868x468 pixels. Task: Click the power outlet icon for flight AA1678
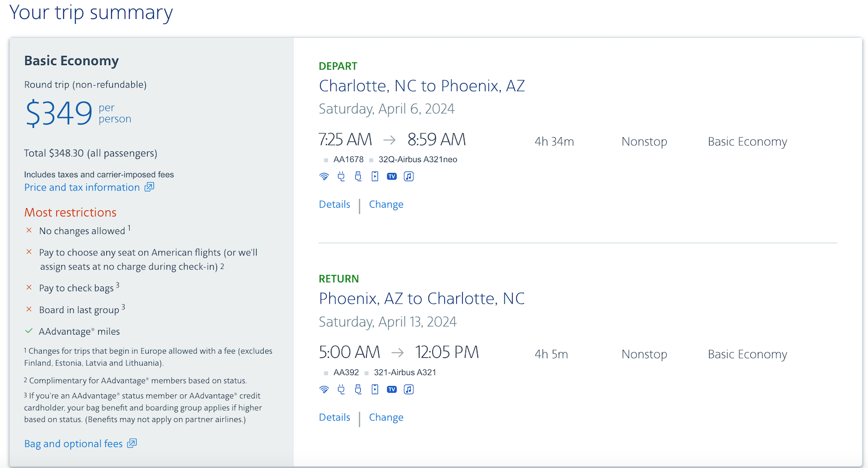341,176
